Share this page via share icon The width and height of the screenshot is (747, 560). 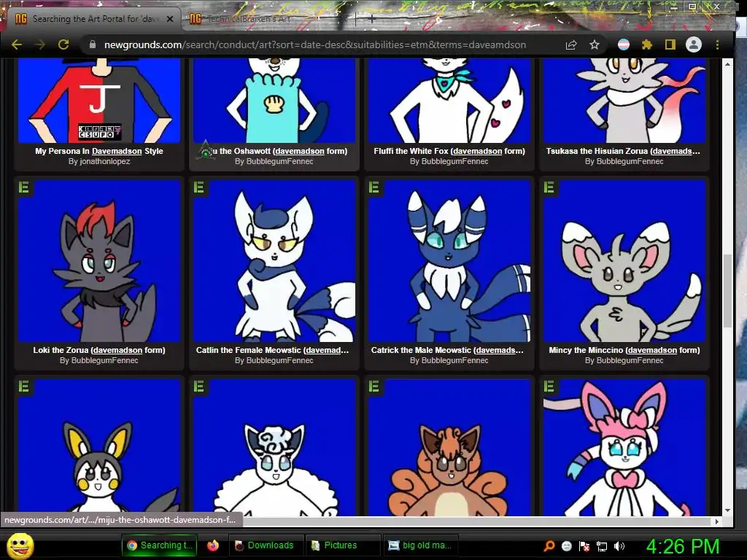pos(570,44)
